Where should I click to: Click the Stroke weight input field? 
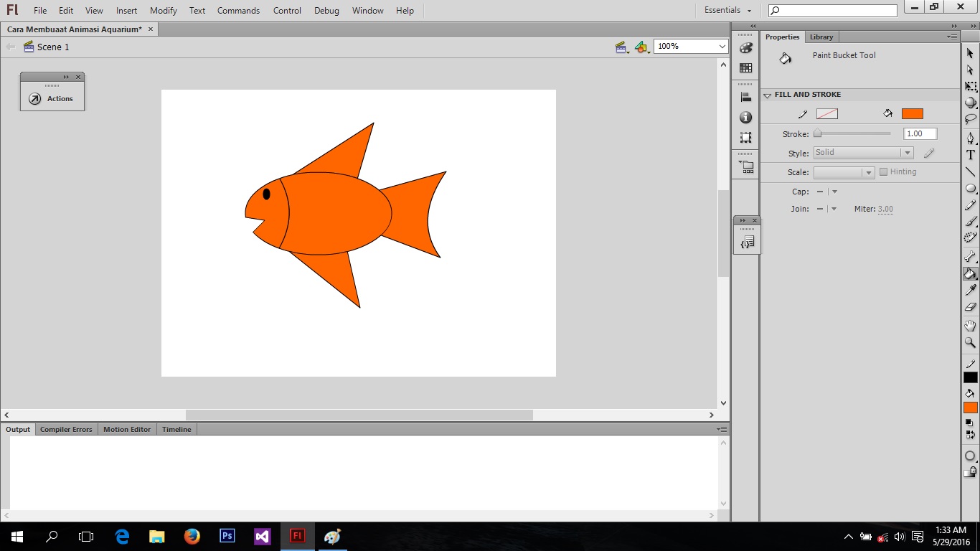point(919,133)
